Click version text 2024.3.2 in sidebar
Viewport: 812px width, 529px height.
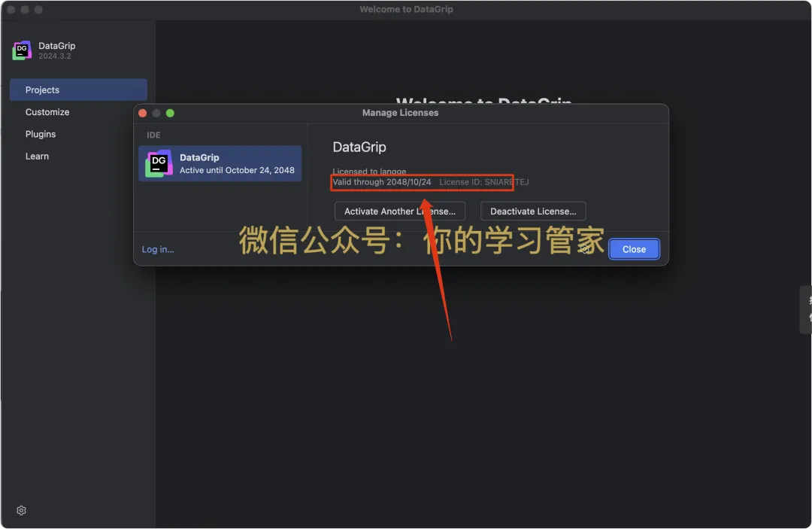coord(54,56)
